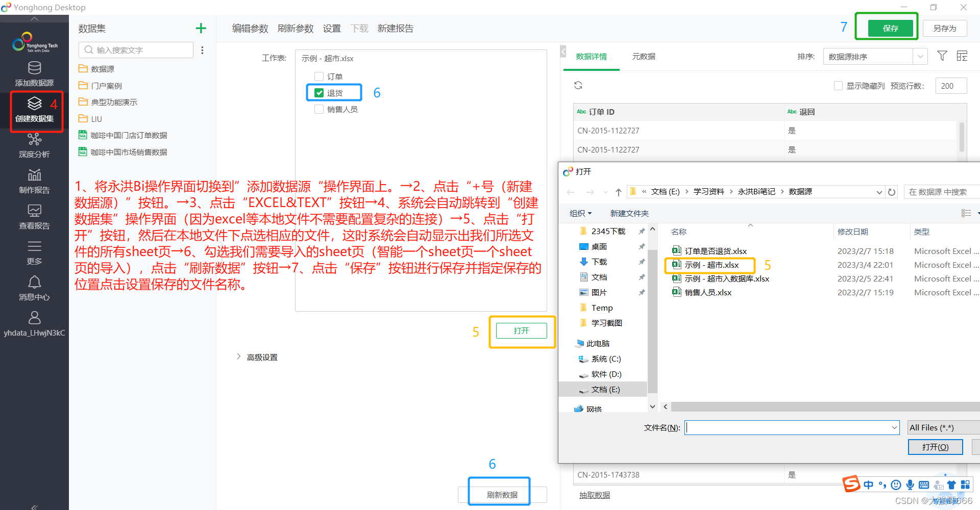The image size is (980, 510).
Task: Expand the address path history dropdown arrow
Action: [879, 192]
